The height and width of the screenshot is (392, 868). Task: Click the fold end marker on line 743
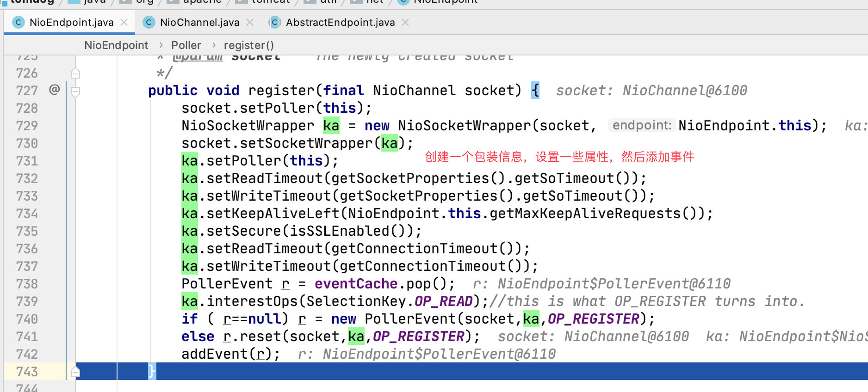(75, 371)
